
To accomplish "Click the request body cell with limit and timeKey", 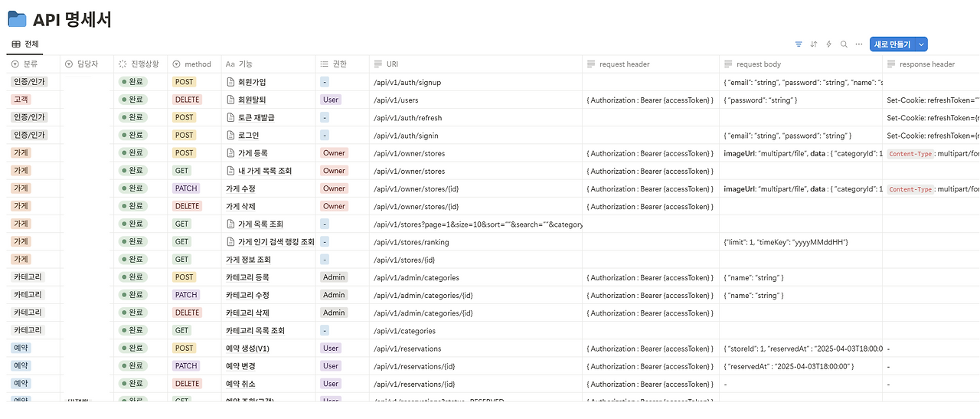I will coord(801,242).
